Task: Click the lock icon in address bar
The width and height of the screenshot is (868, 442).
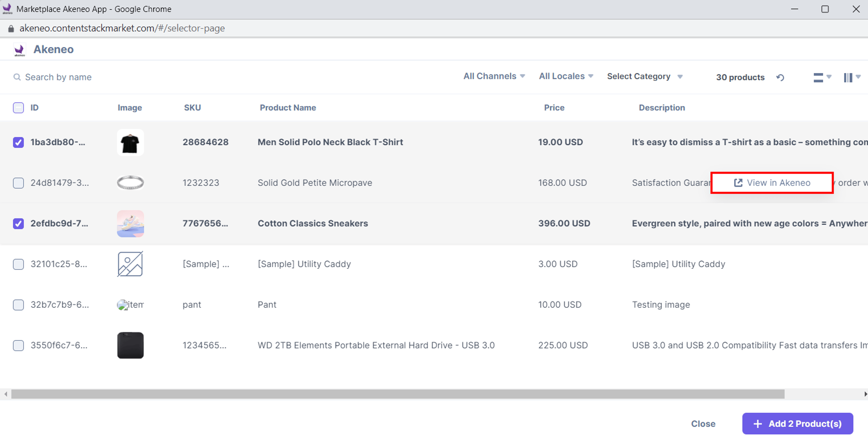Action: [x=11, y=29]
